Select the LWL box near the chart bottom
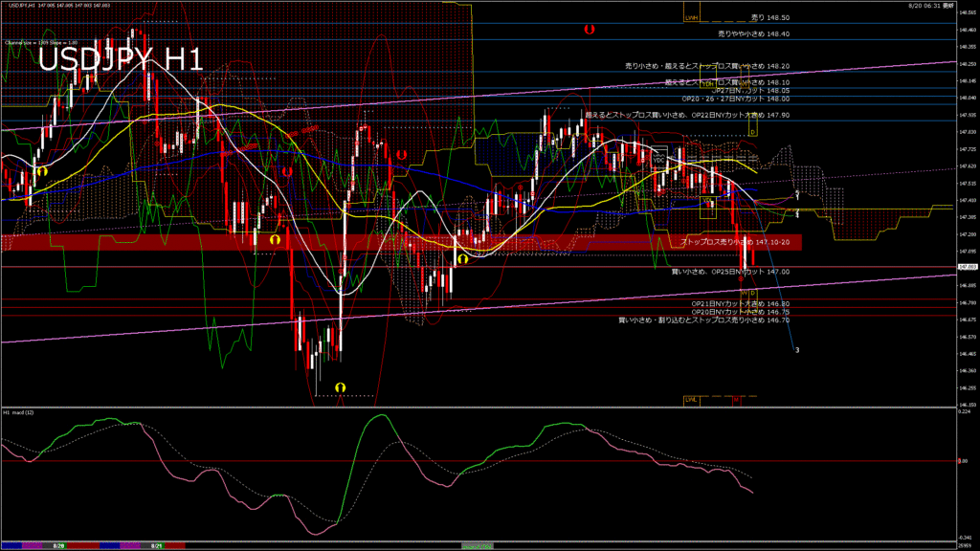 point(692,399)
